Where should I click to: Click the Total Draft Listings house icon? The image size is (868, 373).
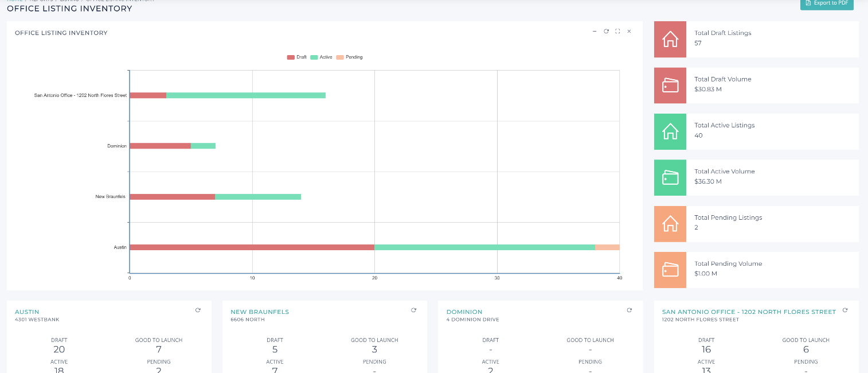point(670,39)
